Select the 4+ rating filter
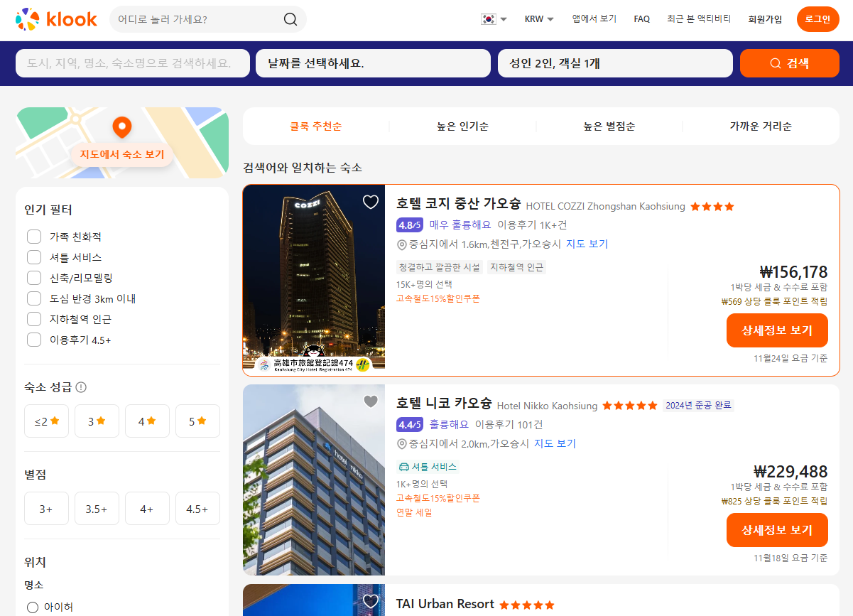The image size is (853, 616). pyautogui.click(x=147, y=509)
